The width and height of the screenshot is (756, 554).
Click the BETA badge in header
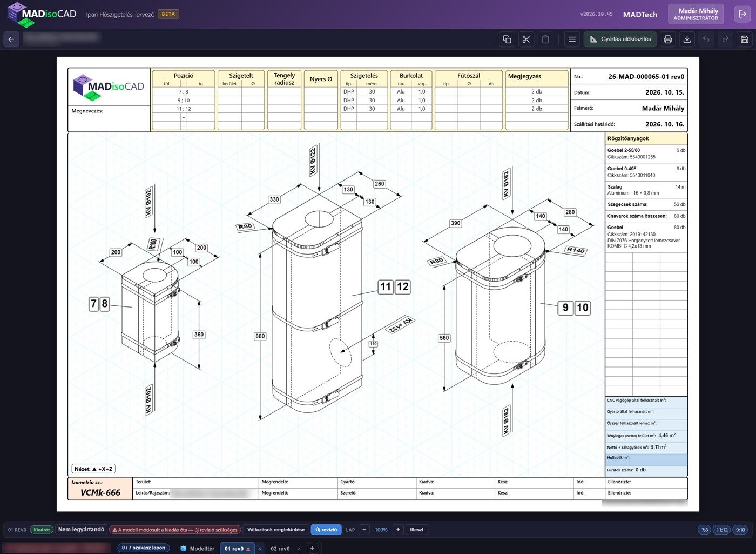(x=168, y=14)
